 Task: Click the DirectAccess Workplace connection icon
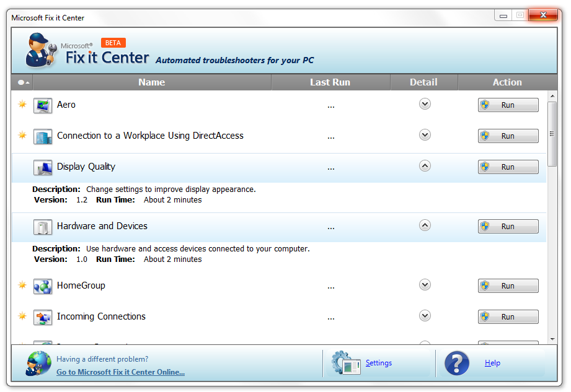pos(43,136)
